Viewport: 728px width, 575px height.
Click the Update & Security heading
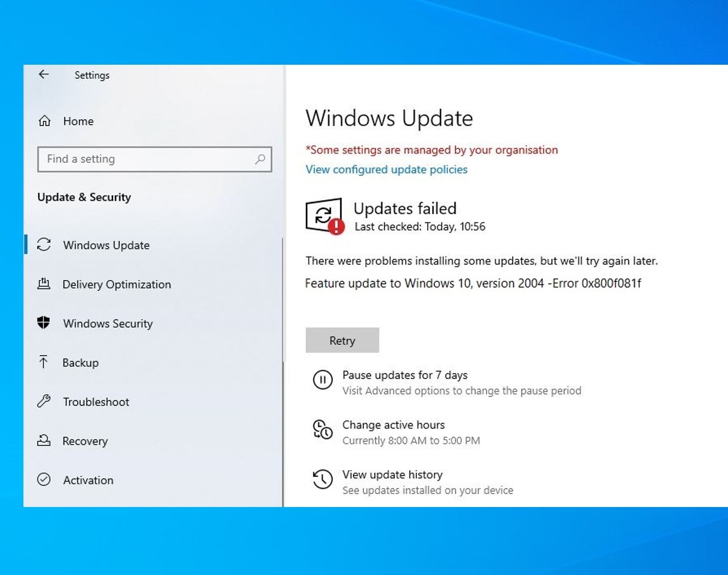click(x=84, y=197)
